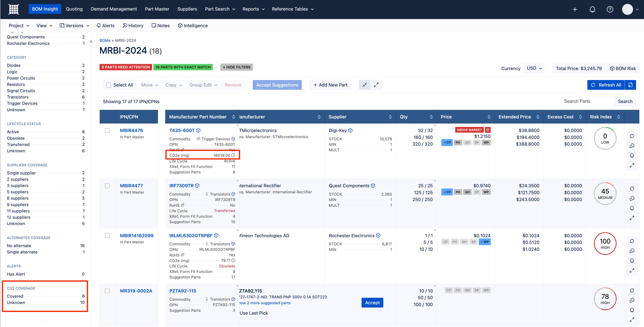Click red icon beside ABOVE MARKET badge
This screenshot has height=327, width=644.
click(x=488, y=130)
